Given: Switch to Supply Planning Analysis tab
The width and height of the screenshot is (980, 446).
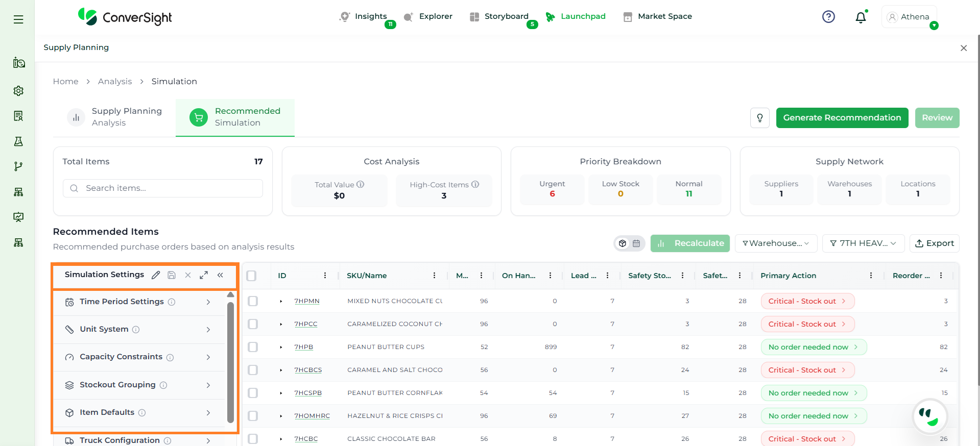Looking at the screenshot, I should (x=115, y=117).
